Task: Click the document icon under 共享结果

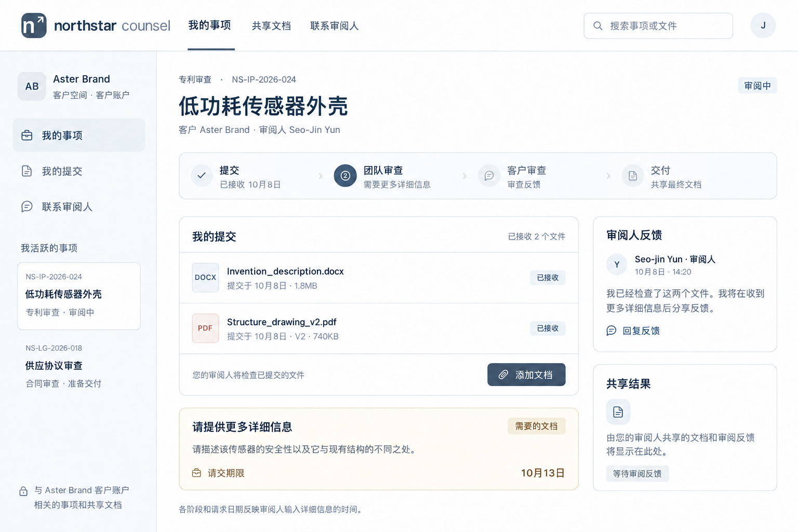Action: (618, 412)
